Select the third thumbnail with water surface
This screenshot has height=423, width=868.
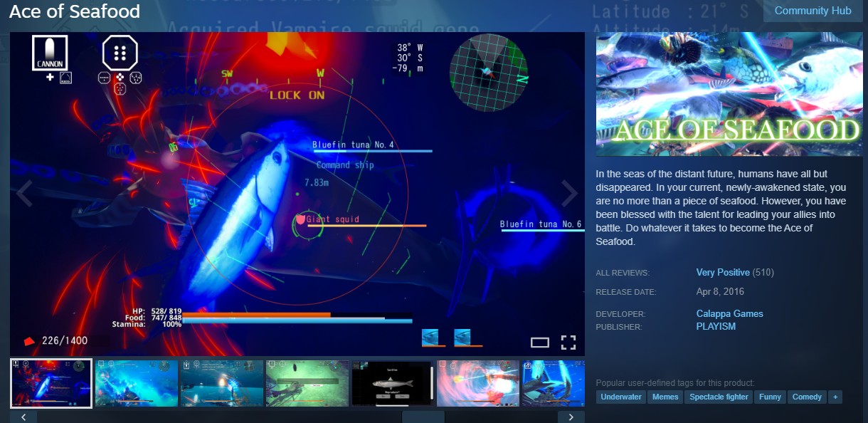coord(222,383)
